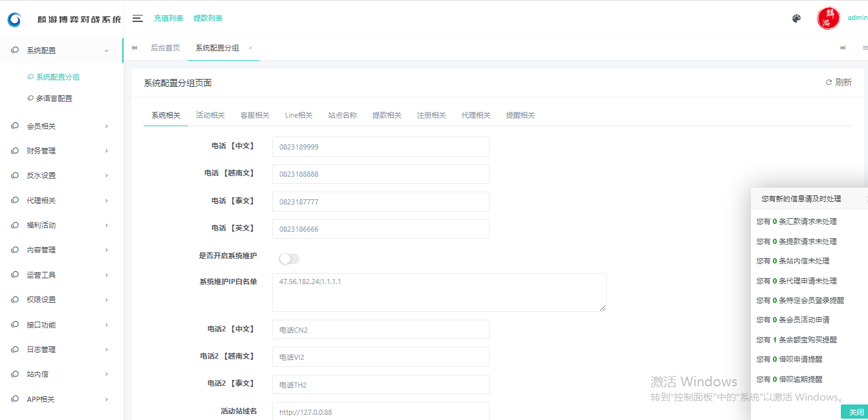Image resolution: width=868 pixels, height=420 pixels.
Task: Click the 财务管理 sidebar icon
Action: (15, 151)
